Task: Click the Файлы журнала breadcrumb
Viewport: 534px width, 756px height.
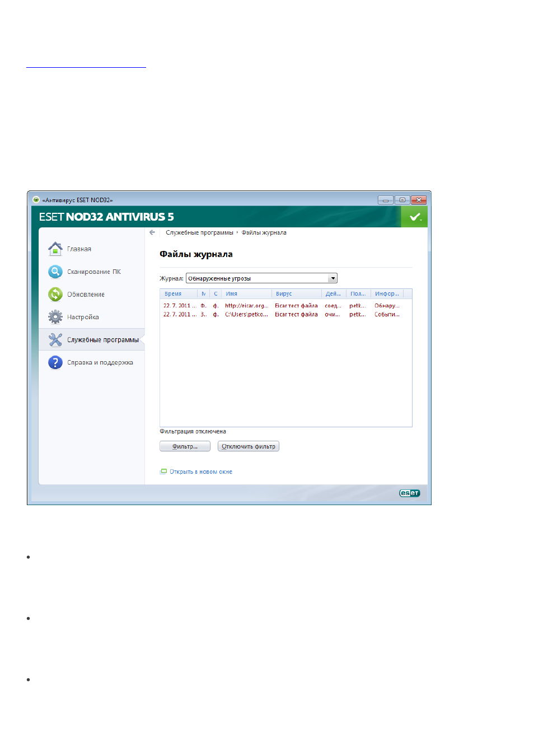Action: pos(264,232)
